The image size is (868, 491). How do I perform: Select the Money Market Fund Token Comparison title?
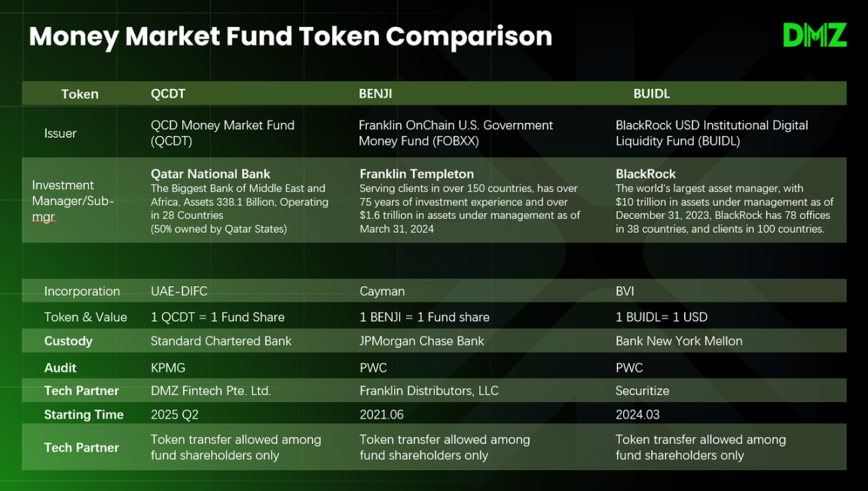tap(291, 37)
